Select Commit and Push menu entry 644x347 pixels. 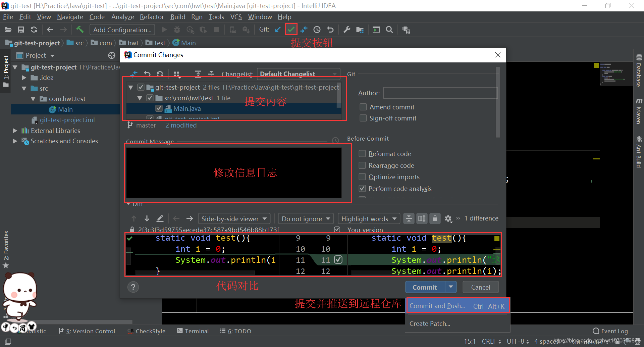[x=458, y=306]
